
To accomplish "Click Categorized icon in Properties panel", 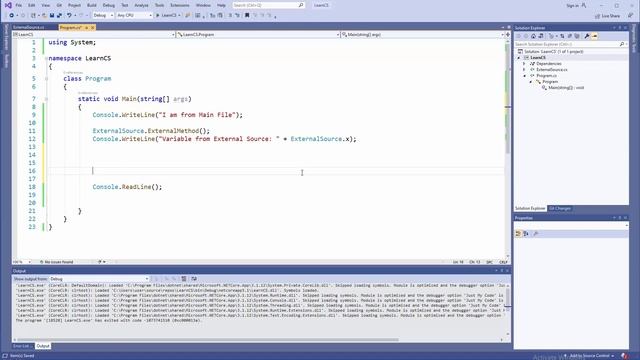I will tap(518, 233).
